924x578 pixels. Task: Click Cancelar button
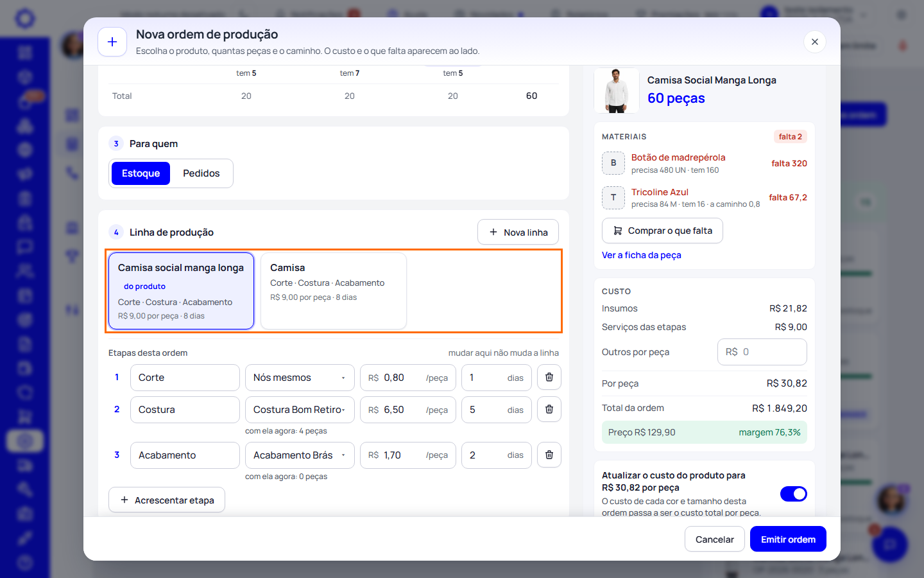715,539
